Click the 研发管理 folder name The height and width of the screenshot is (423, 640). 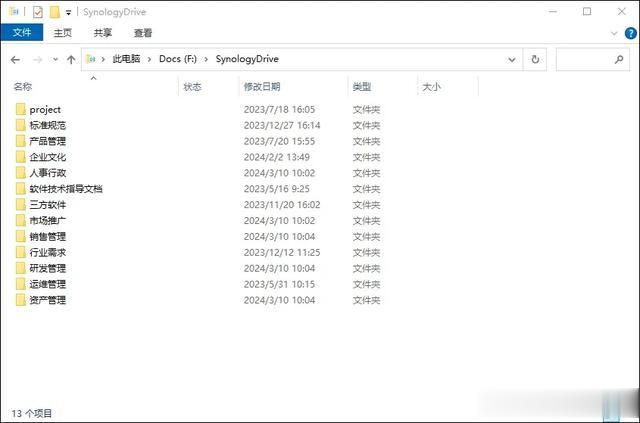[47, 269]
